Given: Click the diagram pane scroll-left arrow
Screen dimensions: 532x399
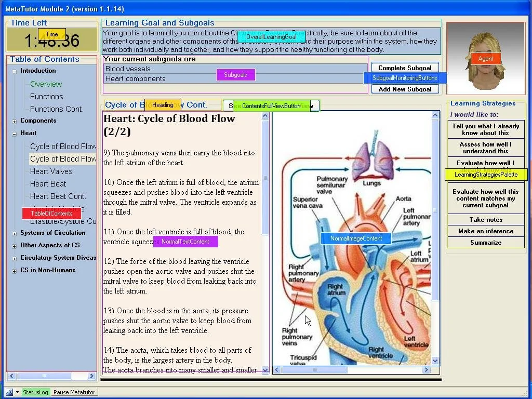Looking at the screenshot, I should pyautogui.click(x=277, y=369).
